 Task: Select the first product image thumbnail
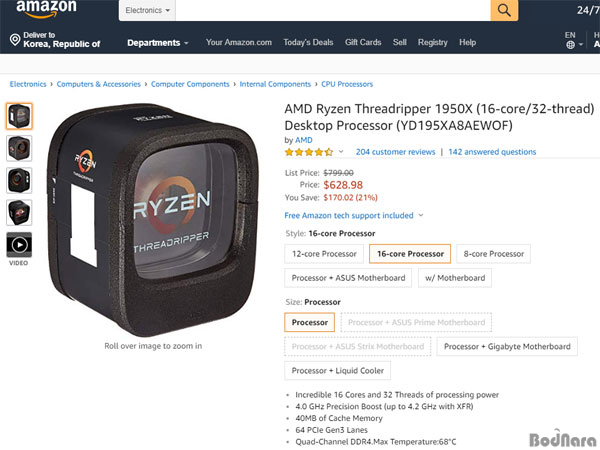pyautogui.click(x=19, y=116)
